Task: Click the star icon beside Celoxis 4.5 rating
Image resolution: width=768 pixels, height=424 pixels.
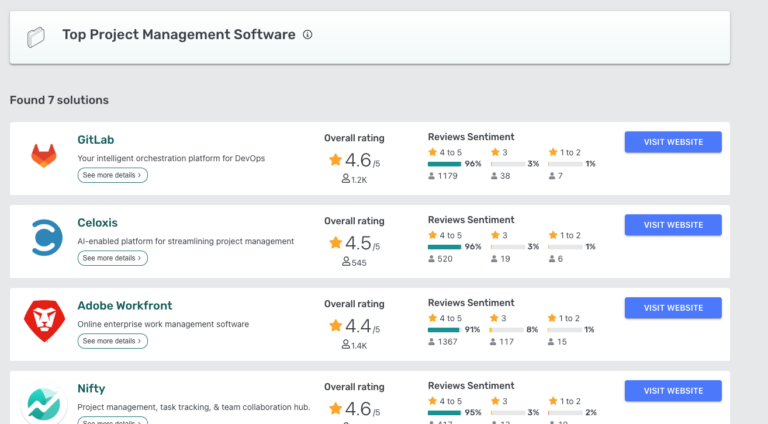Action: coord(336,242)
